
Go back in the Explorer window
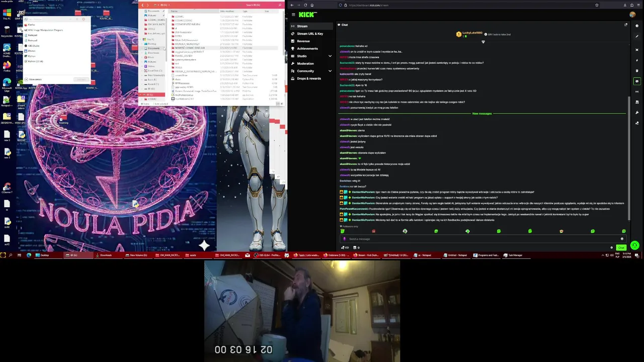coord(142,5)
